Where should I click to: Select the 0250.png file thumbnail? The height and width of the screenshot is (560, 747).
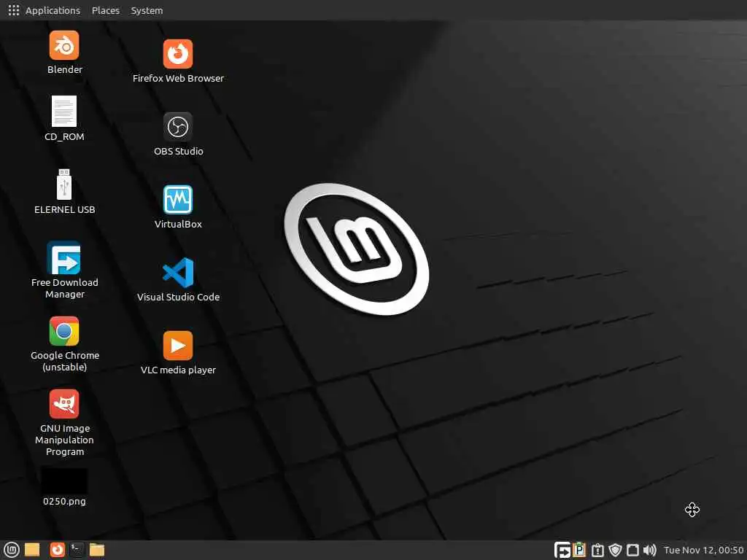pos(64,481)
